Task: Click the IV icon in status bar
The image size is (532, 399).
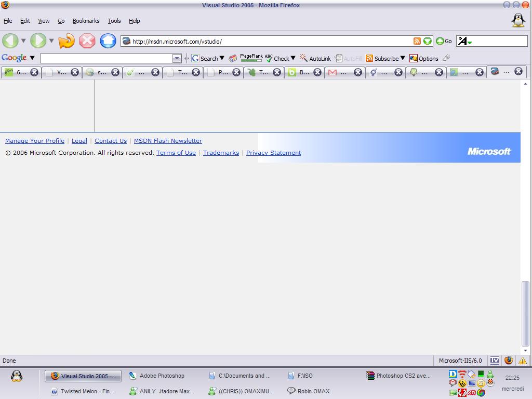Action: (x=495, y=361)
